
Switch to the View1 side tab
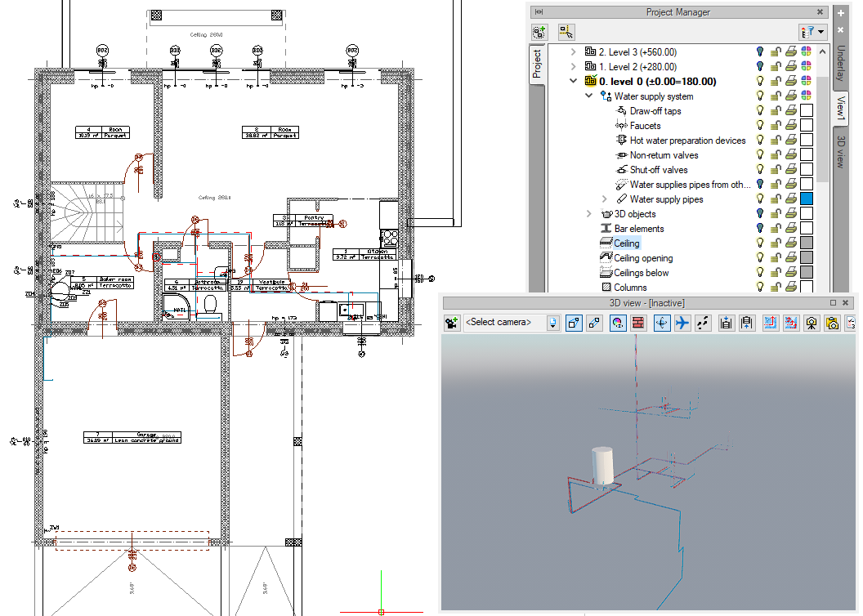click(x=841, y=108)
